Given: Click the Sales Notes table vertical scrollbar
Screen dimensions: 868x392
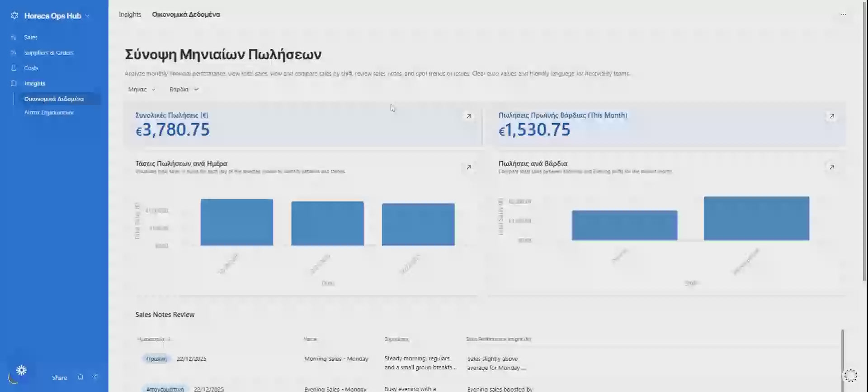Looking at the screenshot, I should pyautogui.click(x=842, y=360).
